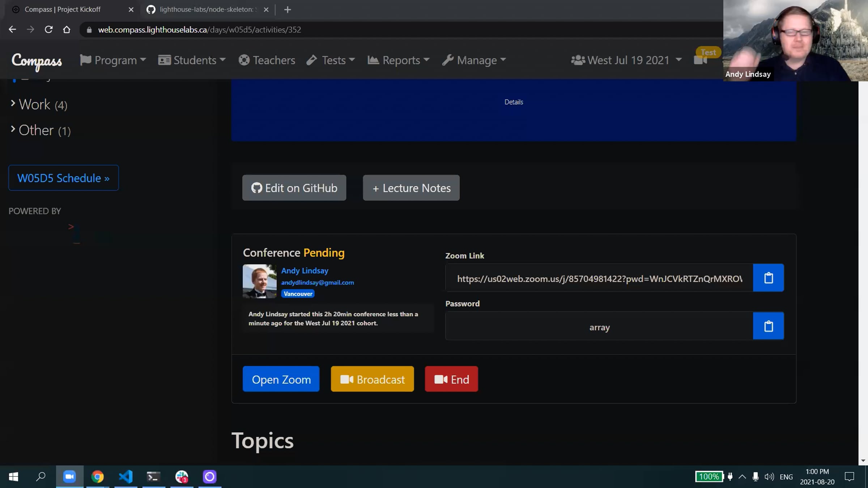This screenshot has height=488, width=868.
Task: Open the Teachers menu item
Action: click(267, 60)
